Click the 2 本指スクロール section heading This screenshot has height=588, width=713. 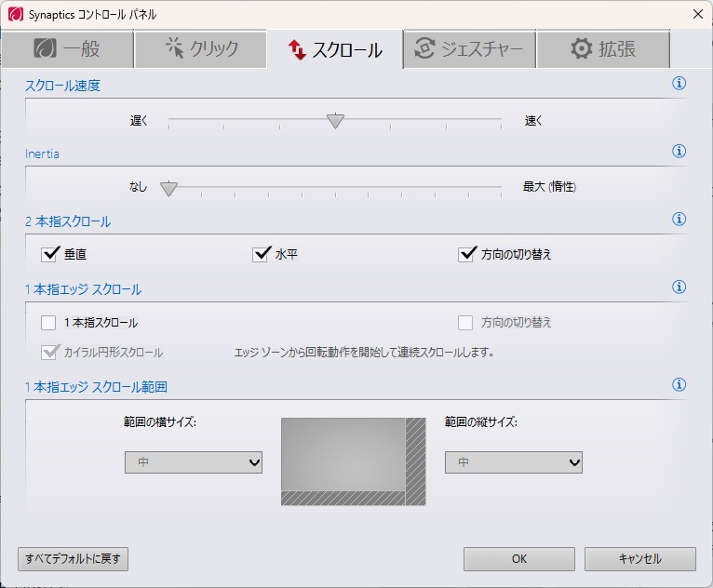pyautogui.click(x=68, y=221)
